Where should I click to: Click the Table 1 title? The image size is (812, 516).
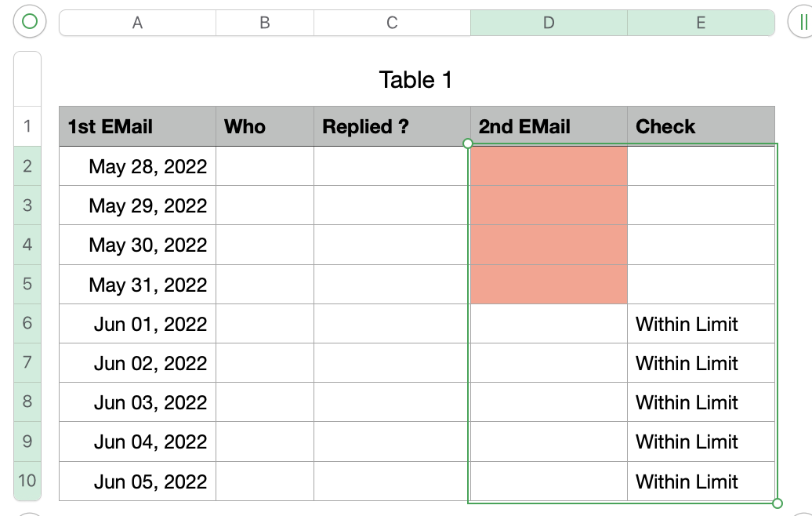point(415,79)
